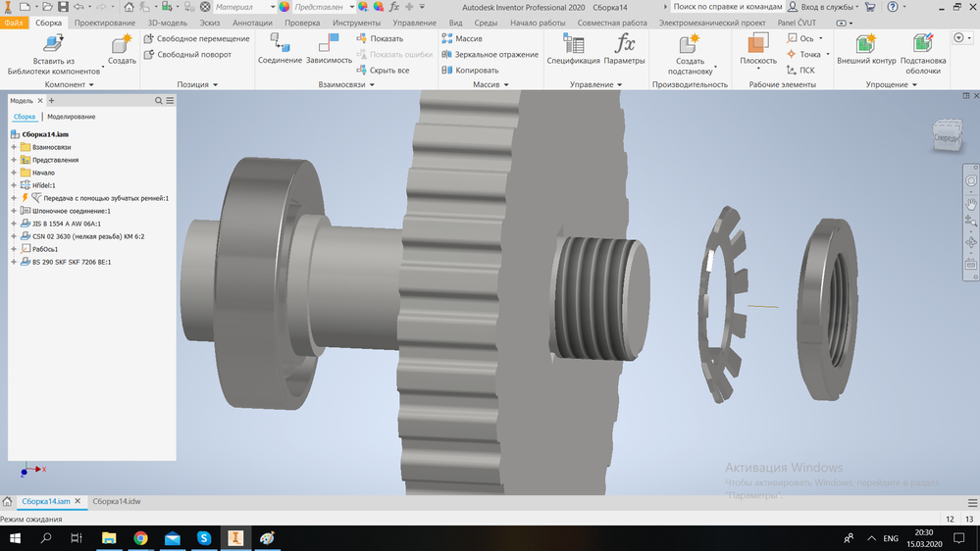Close the Сборка14.iam document tab
The height and width of the screenshot is (551, 980).
tap(77, 501)
